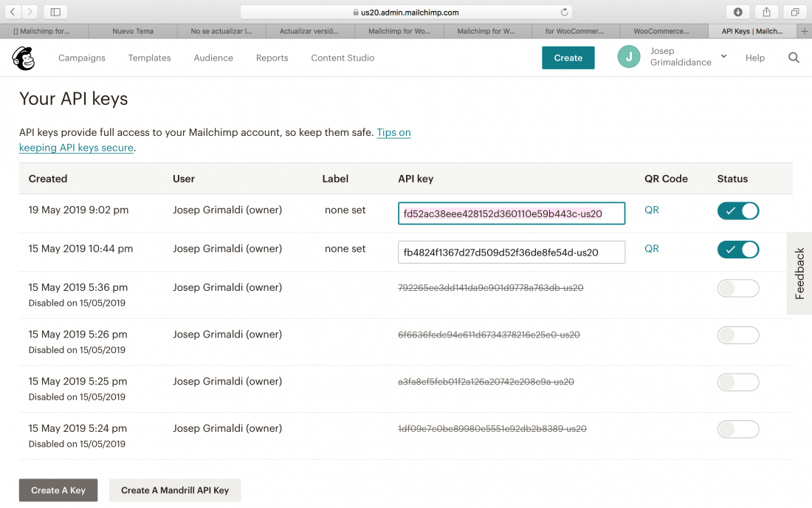Open the search magnifier icon
812x508 pixels.
pyautogui.click(x=794, y=58)
